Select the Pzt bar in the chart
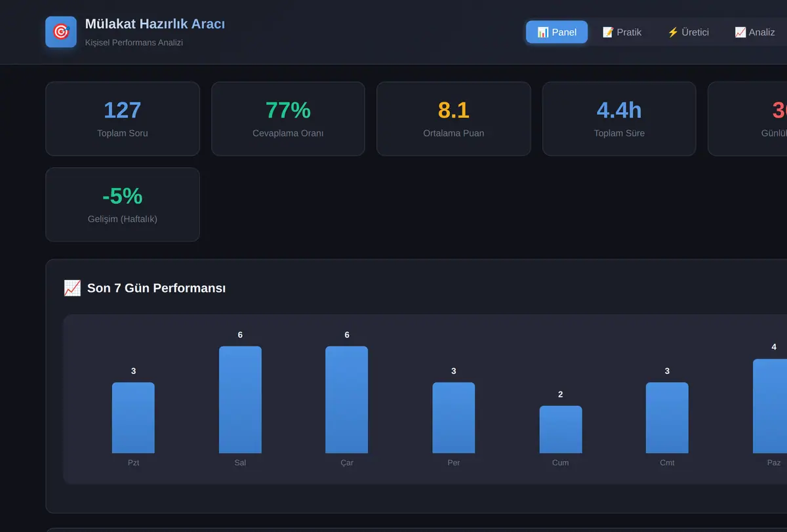The width and height of the screenshot is (787, 532). [133, 418]
